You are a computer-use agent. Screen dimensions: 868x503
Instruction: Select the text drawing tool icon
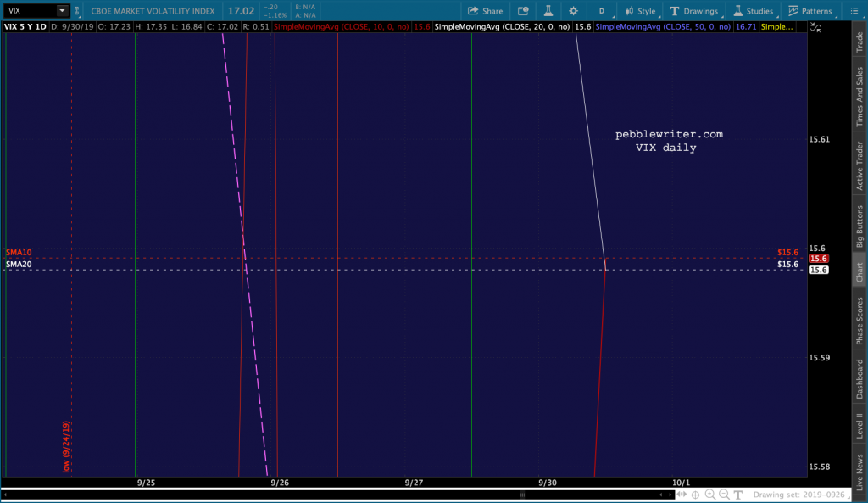tap(738, 495)
